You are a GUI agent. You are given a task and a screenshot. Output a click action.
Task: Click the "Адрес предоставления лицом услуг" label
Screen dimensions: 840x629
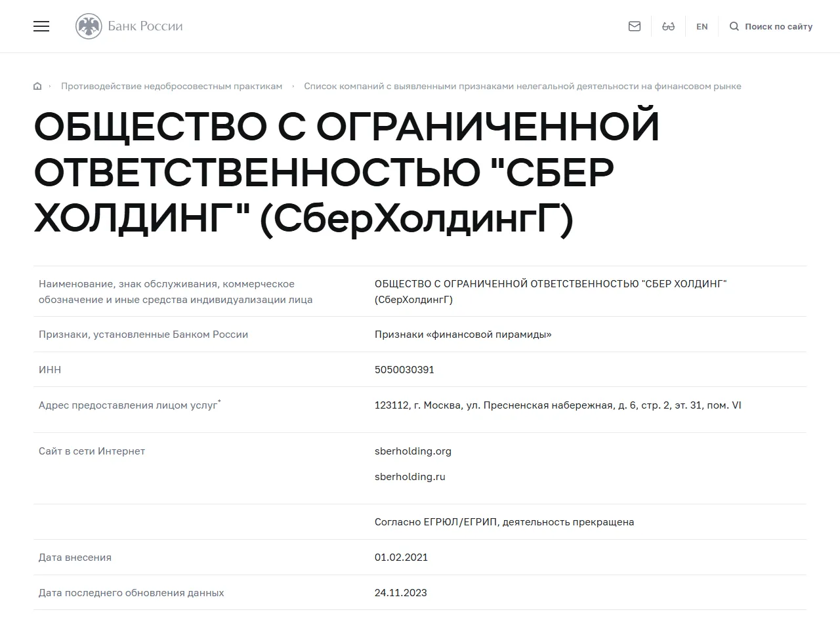(x=129, y=405)
